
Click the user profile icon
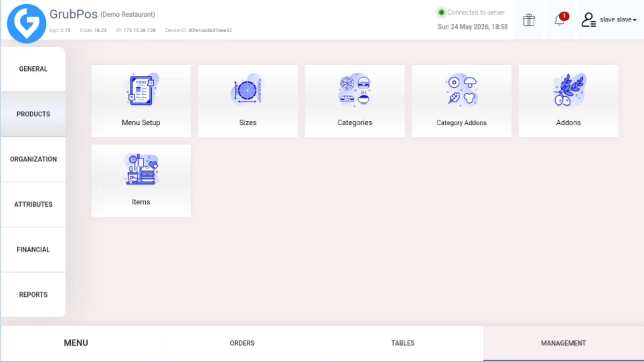[x=588, y=19]
